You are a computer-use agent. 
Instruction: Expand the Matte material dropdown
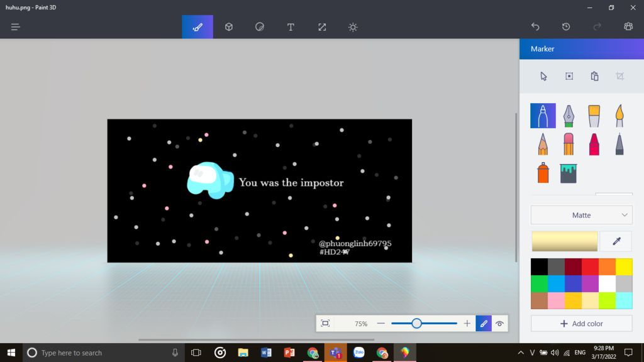coord(582,215)
